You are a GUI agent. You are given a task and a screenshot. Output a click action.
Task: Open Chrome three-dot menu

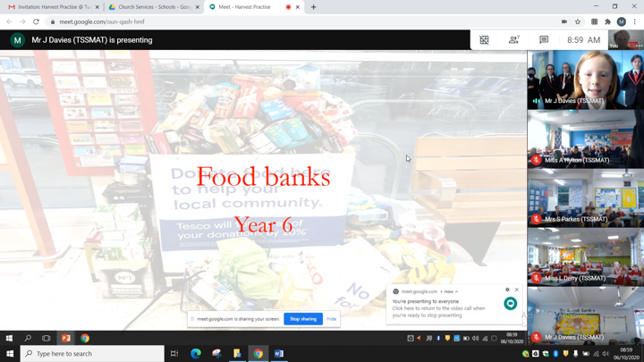(x=635, y=21)
